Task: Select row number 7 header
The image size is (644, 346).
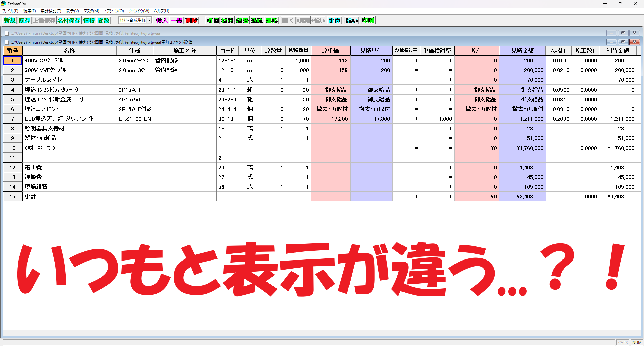Action: point(13,119)
